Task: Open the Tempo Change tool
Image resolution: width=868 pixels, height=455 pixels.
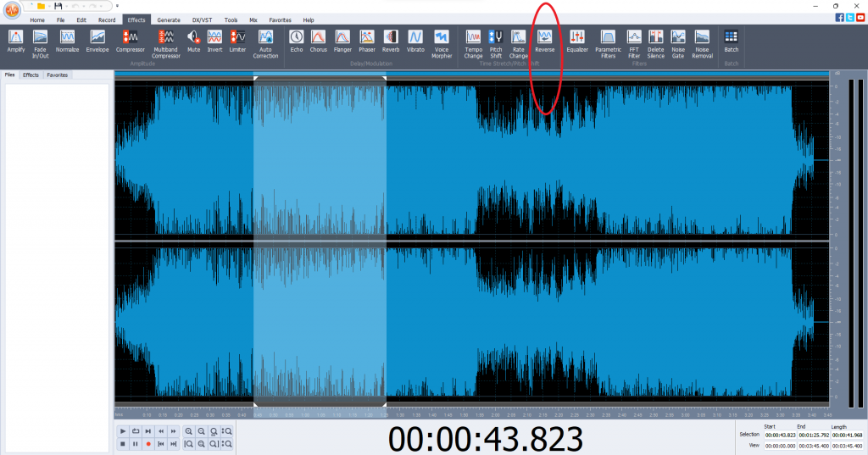Action: click(473, 44)
